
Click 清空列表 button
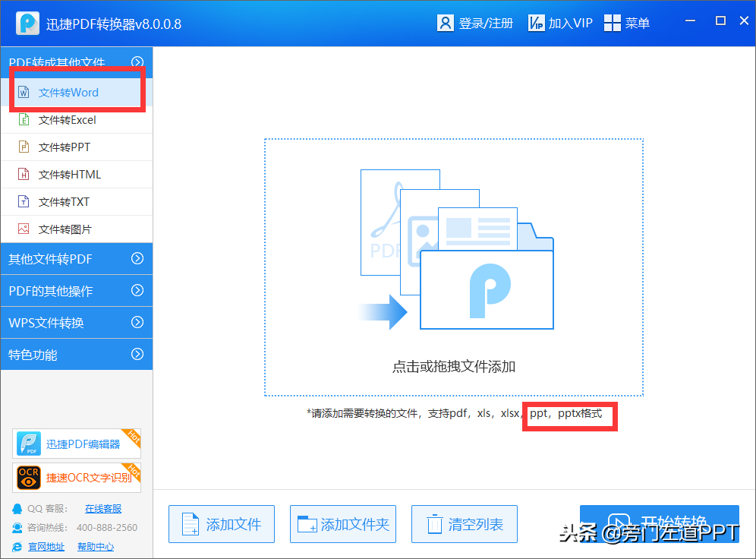(465, 524)
